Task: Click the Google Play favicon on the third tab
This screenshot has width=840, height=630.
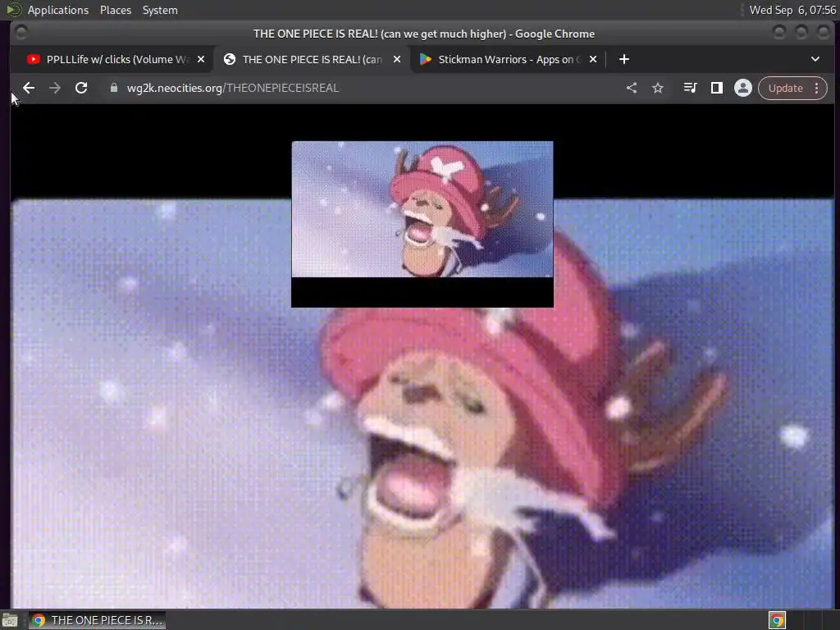Action: click(x=426, y=59)
